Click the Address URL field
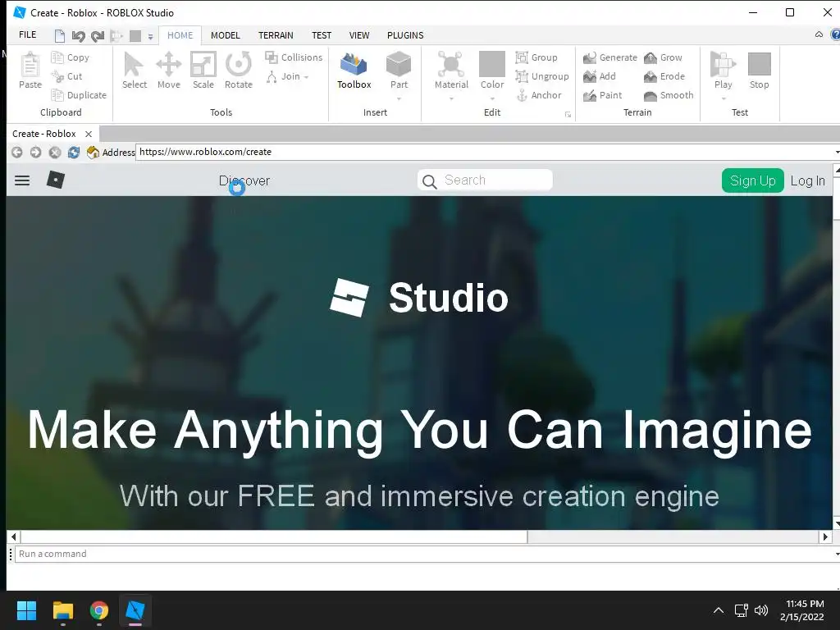 point(486,152)
